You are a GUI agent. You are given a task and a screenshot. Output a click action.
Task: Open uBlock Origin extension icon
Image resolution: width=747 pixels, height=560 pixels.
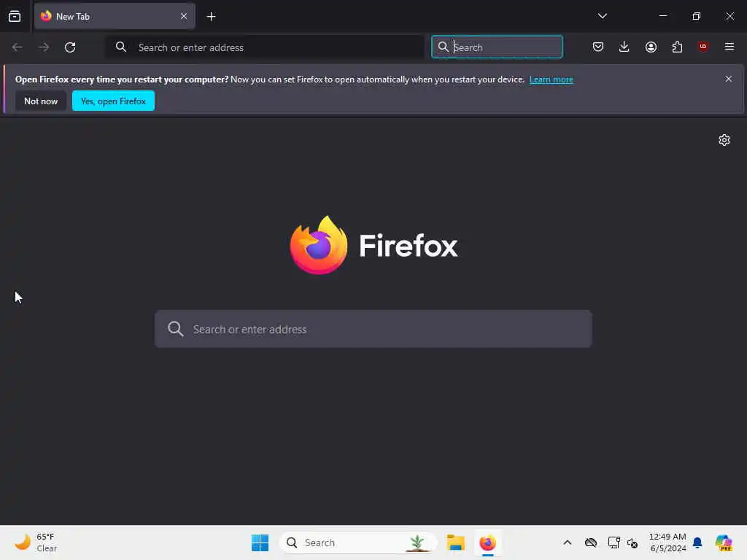click(703, 46)
